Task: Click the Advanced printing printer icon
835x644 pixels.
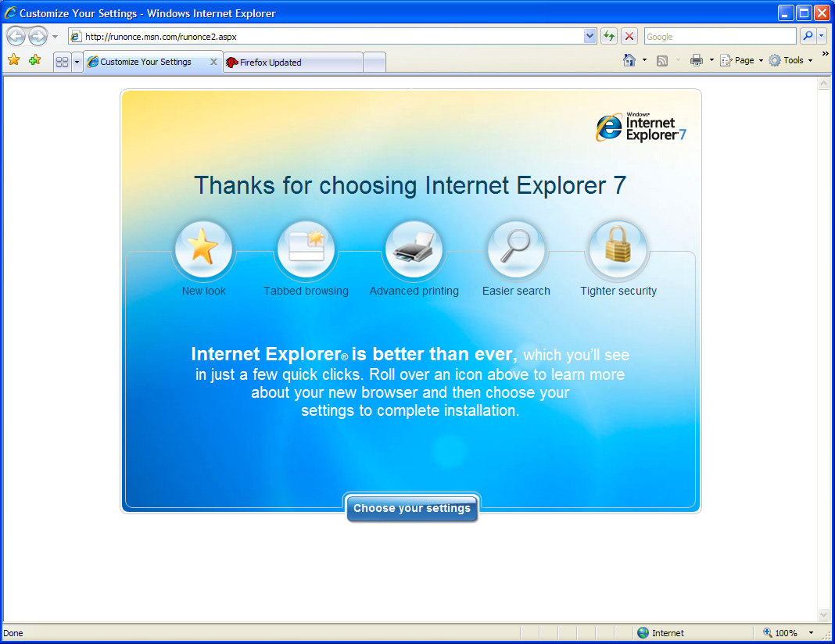Action: [x=414, y=249]
